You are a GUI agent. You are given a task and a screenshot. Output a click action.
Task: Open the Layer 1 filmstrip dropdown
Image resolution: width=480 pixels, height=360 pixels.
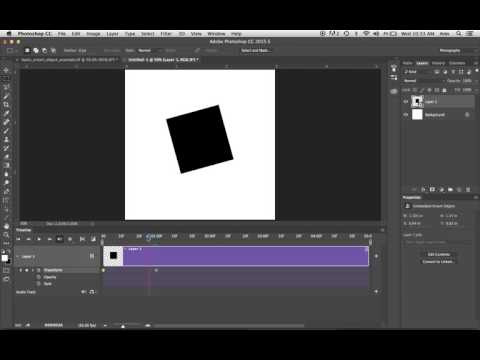click(x=92, y=256)
